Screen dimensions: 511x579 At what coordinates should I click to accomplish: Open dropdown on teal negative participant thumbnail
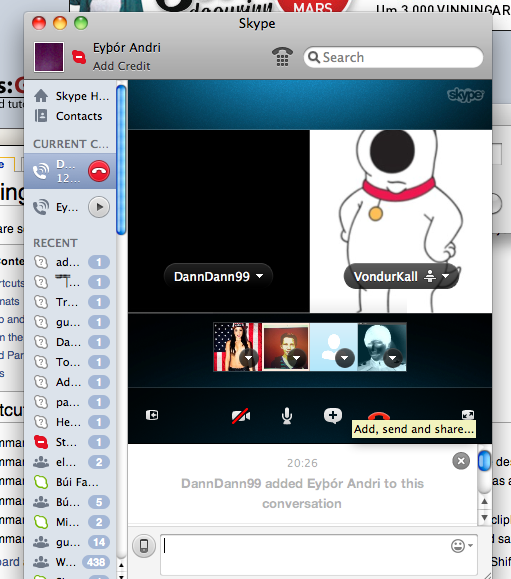392,358
